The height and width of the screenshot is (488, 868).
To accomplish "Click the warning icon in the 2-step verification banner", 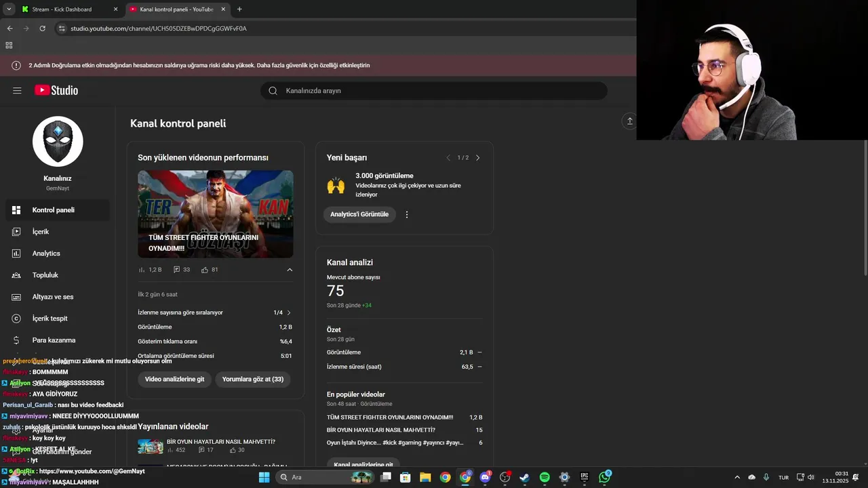I will click(x=16, y=65).
